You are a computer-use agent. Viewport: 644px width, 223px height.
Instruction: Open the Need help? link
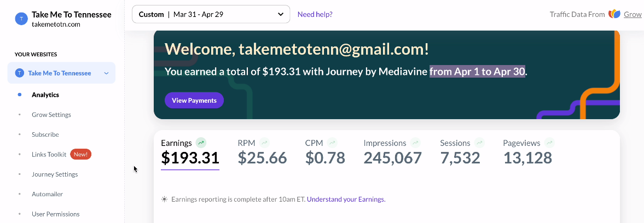click(315, 14)
